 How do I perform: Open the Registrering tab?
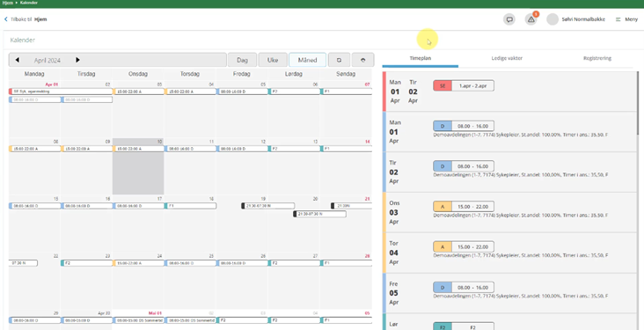597,58
